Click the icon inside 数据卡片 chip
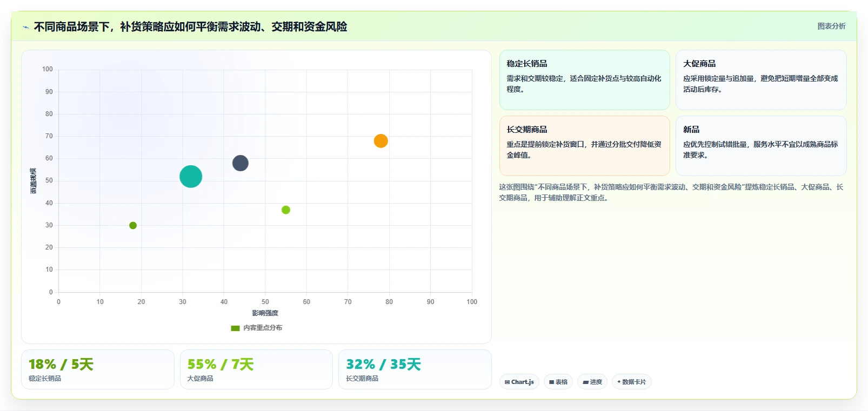 (x=619, y=382)
